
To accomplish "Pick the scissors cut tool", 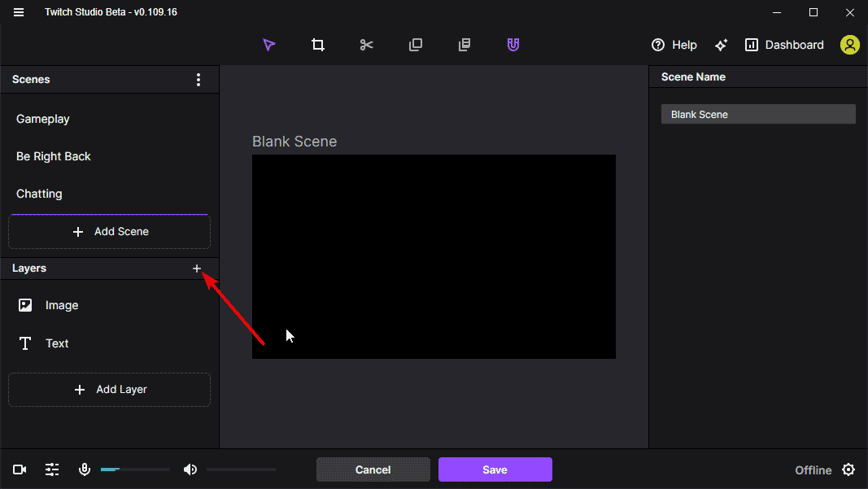I will pos(366,45).
